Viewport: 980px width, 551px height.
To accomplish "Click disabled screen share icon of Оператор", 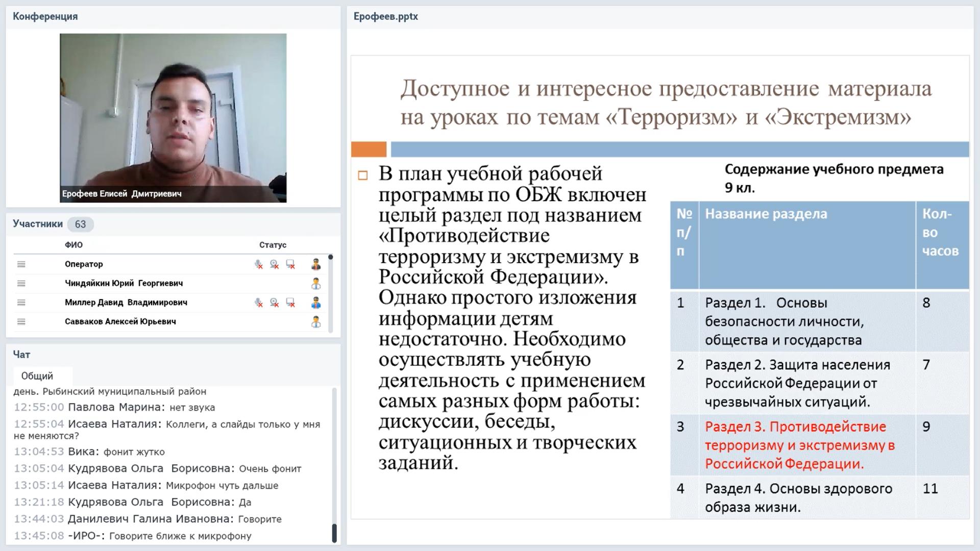I will pos(290,264).
